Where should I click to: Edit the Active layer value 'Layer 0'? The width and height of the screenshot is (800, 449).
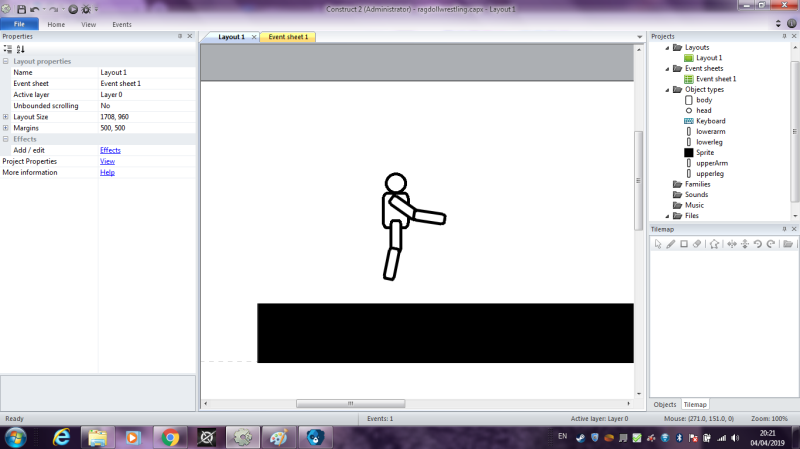click(x=147, y=94)
